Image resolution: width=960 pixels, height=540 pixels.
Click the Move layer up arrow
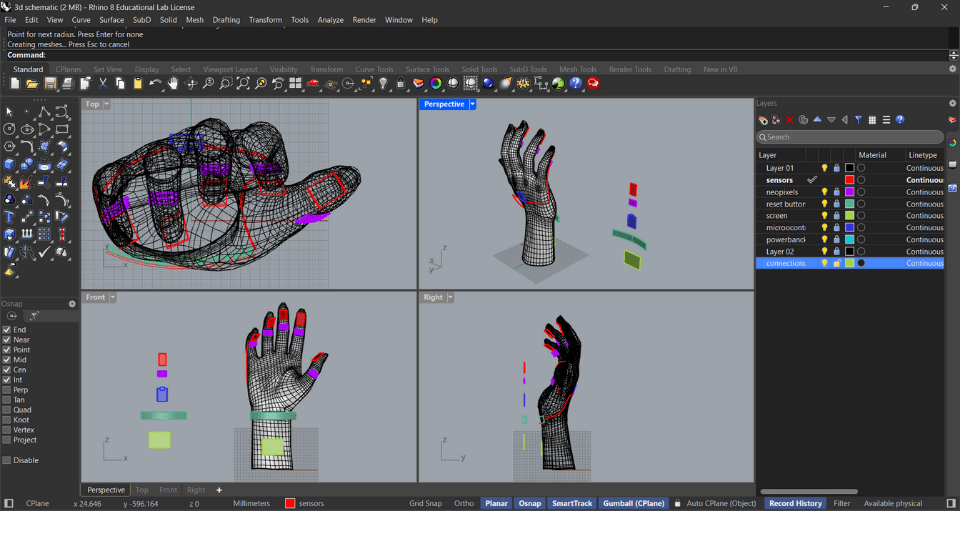[x=817, y=120]
